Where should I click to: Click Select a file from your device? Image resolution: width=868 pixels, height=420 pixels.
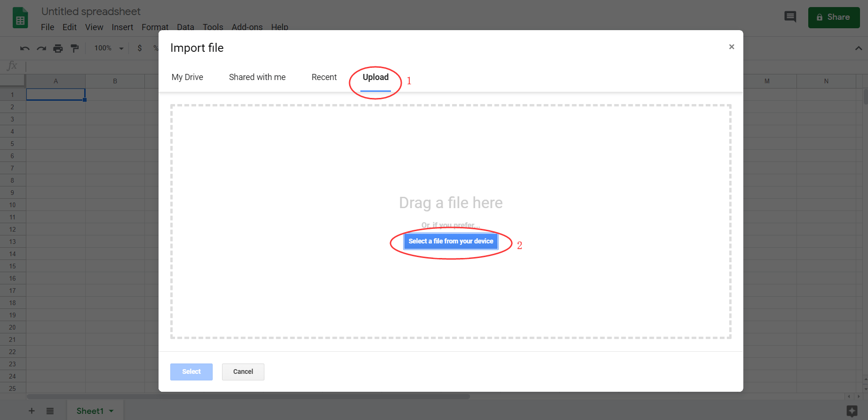coord(451,241)
